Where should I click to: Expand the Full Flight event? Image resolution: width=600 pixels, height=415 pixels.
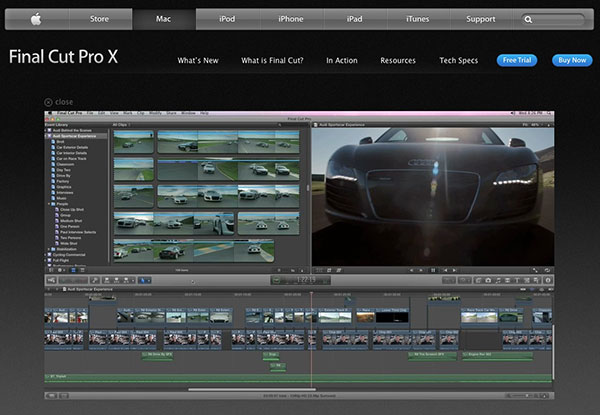(x=46, y=260)
